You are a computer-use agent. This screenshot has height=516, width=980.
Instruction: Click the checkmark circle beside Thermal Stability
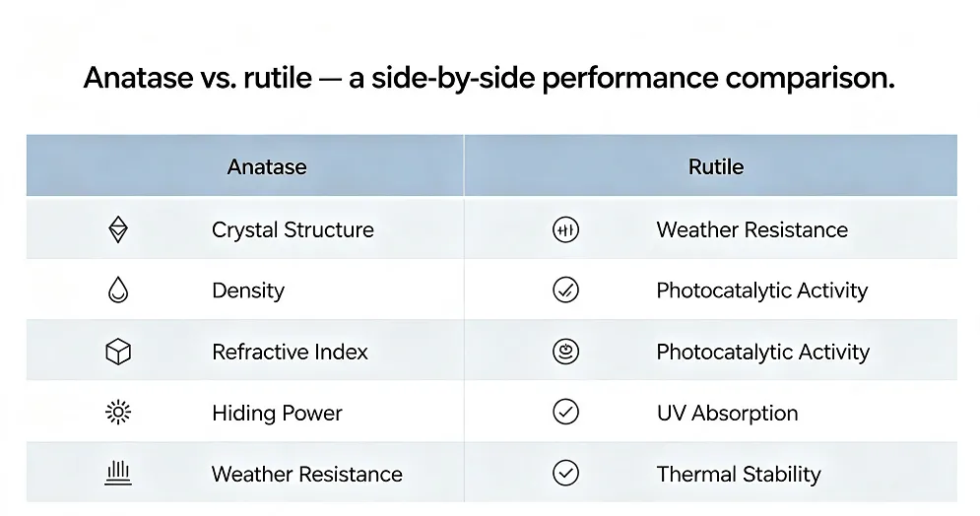[x=565, y=473]
